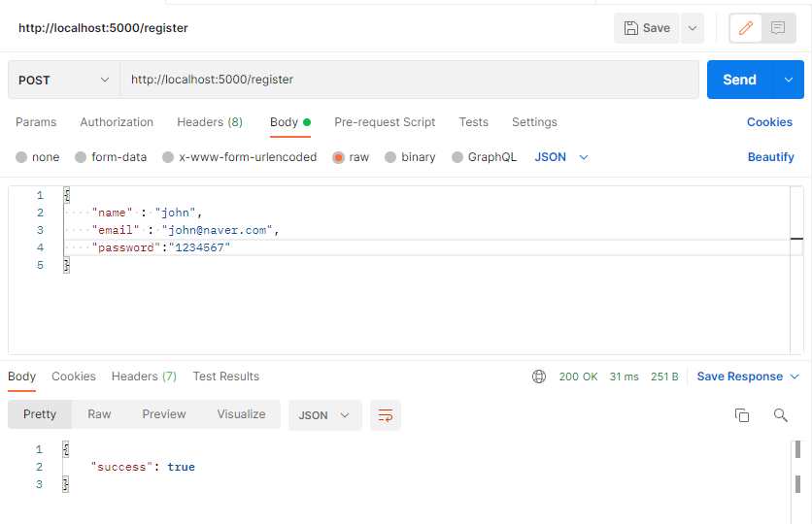Open the response Headers (7) tab
Image resolution: width=812 pixels, height=524 pixels.
[144, 377]
